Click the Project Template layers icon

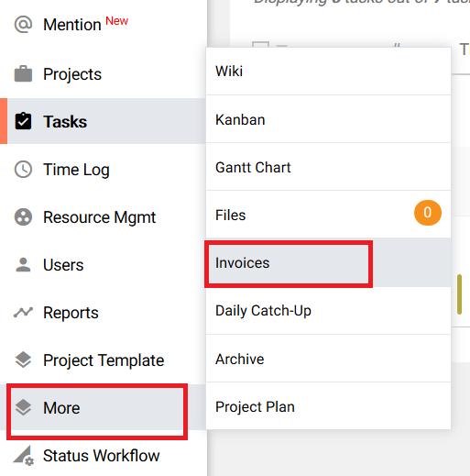(23, 360)
